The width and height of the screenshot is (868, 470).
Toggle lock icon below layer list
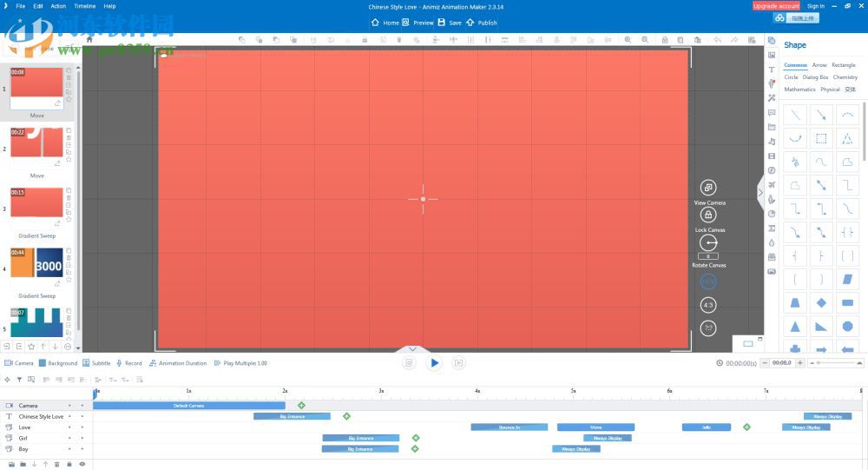(69, 464)
